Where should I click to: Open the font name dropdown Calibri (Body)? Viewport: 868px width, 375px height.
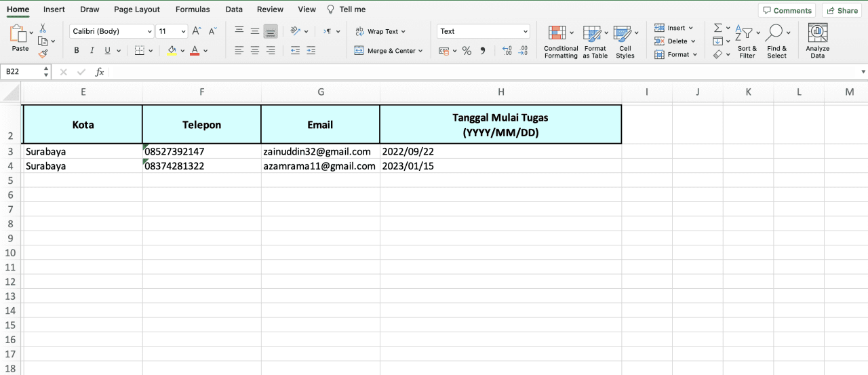tap(112, 31)
